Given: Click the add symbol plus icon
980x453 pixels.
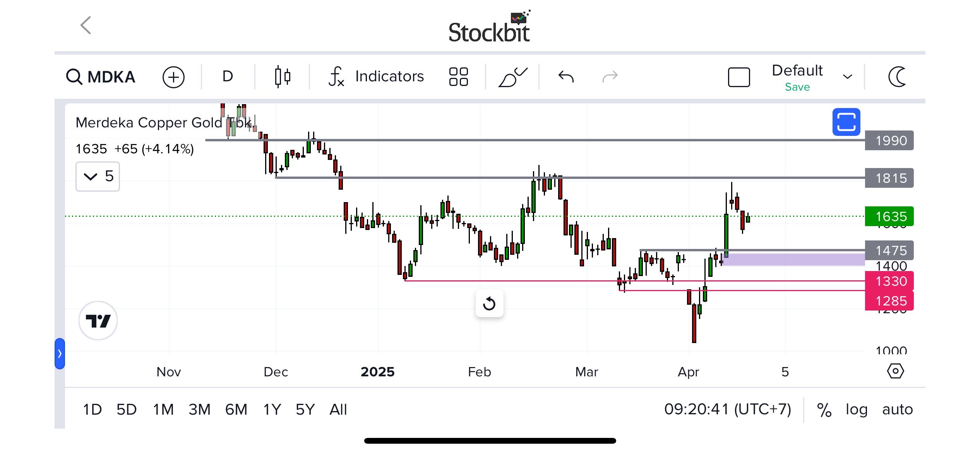Looking at the screenshot, I should pyautogui.click(x=173, y=77).
